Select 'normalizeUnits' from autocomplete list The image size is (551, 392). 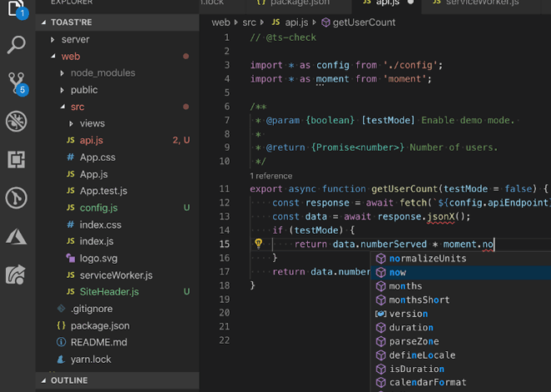(x=427, y=259)
